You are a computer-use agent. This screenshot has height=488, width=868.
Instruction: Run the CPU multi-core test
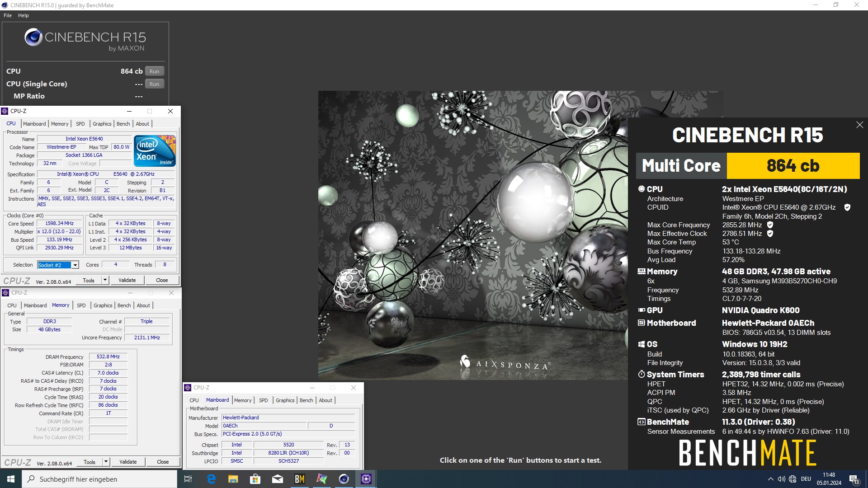[x=154, y=71]
